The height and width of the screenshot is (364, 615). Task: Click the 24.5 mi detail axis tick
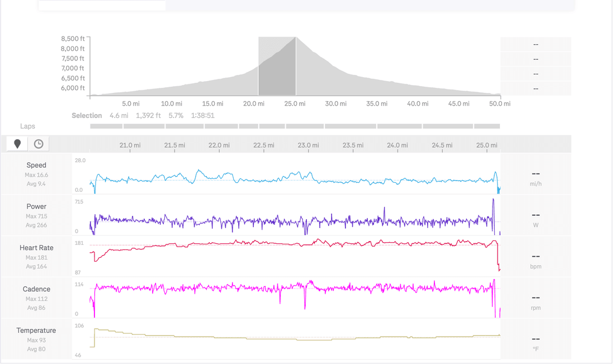(x=442, y=145)
